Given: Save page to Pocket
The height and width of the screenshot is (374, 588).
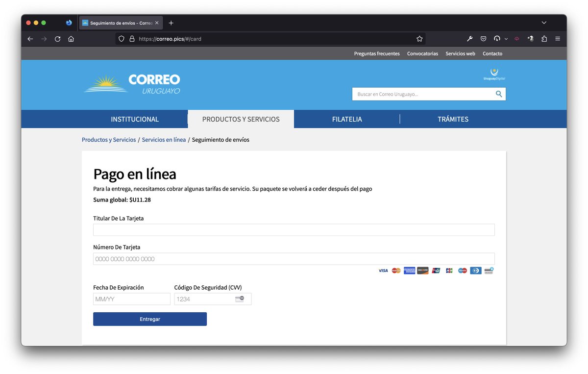Looking at the screenshot, I should point(483,39).
